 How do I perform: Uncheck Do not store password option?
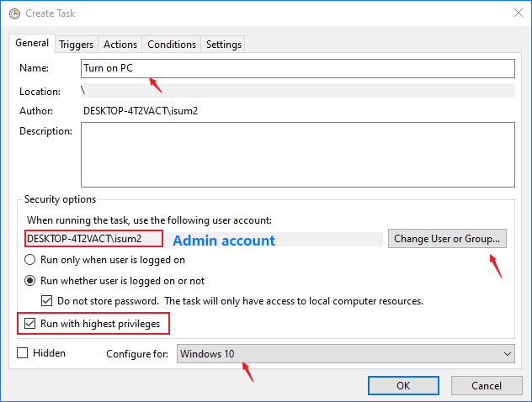(47, 301)
